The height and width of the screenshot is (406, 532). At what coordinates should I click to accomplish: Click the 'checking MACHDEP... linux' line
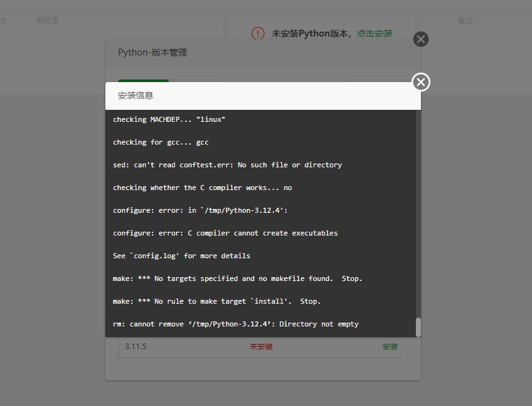click(x=169, y=119)
